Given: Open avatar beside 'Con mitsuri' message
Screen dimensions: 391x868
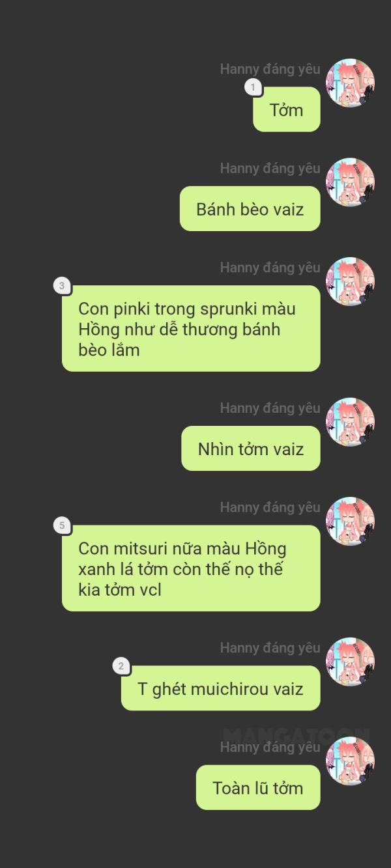Looking at the screenshot, I should pos(350,521).
